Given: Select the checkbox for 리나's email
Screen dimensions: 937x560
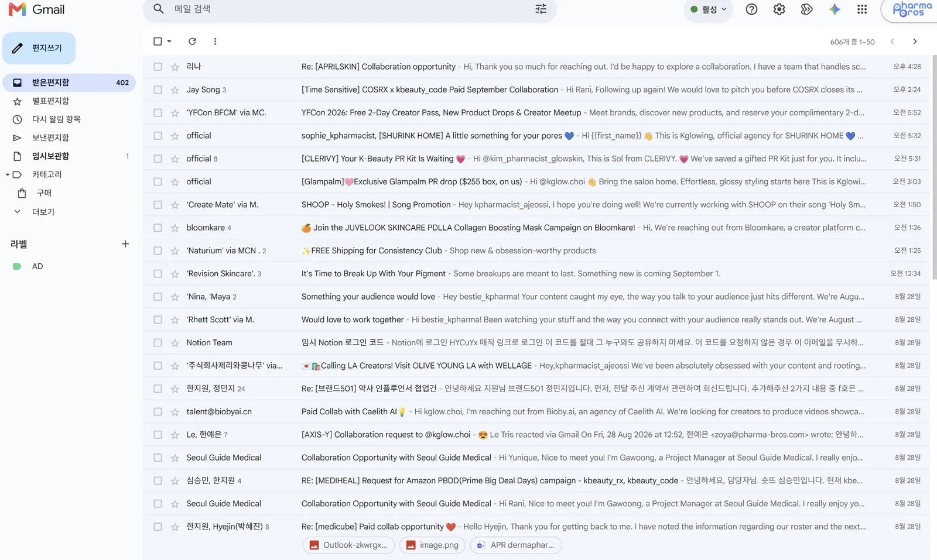Looking at the screenshot, I should [158, 67].
